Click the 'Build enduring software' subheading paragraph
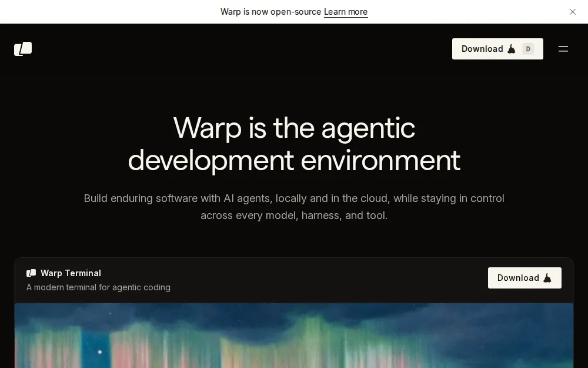 (294, 207)
